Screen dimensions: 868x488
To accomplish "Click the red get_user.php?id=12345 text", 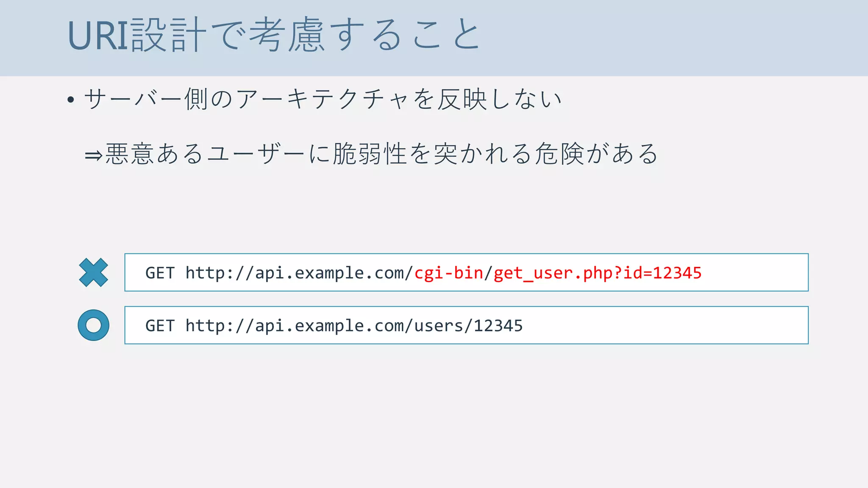I will [x=598, y=273].
